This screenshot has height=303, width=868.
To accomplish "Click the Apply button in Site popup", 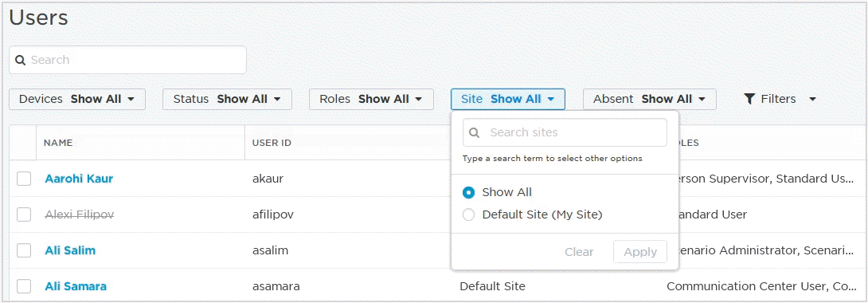I will coord(640,252).
